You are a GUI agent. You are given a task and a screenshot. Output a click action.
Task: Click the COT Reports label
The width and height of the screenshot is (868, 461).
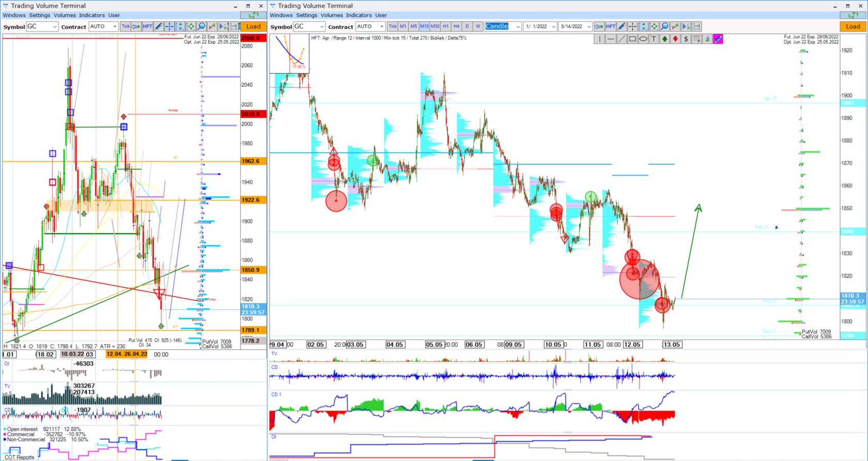[x=19, y=457]
